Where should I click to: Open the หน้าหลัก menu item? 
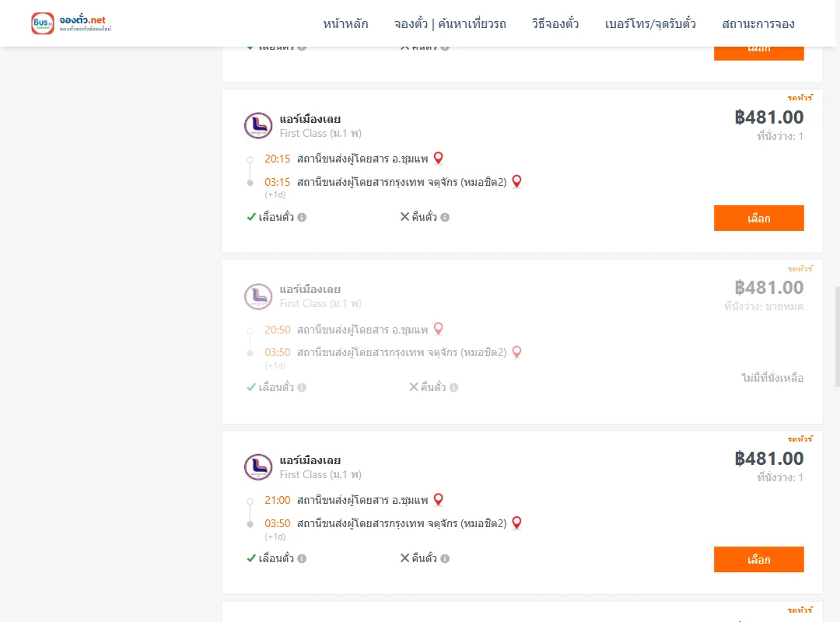(x=345, y=23)
